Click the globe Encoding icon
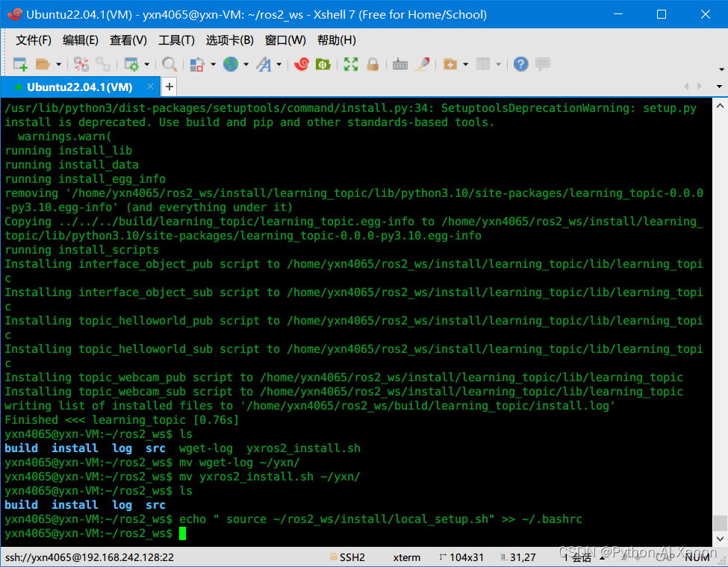This screenshot has width=728, height=567. click(231, 64)
